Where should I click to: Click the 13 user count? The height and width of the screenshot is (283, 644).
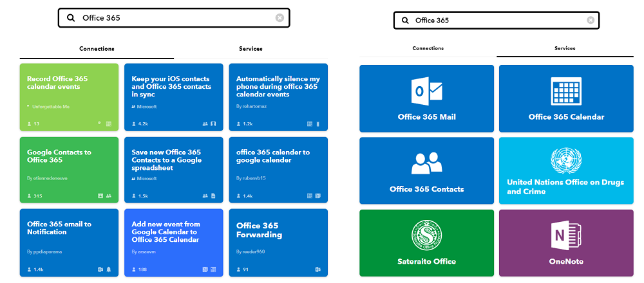point(37,123)
